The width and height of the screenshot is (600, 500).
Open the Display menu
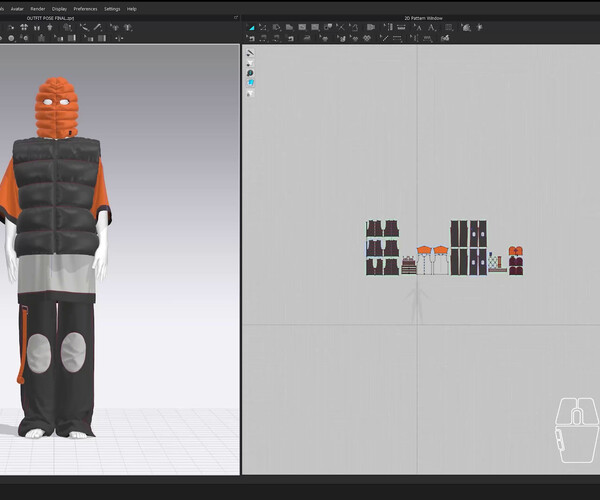click(x=60, y=8)
